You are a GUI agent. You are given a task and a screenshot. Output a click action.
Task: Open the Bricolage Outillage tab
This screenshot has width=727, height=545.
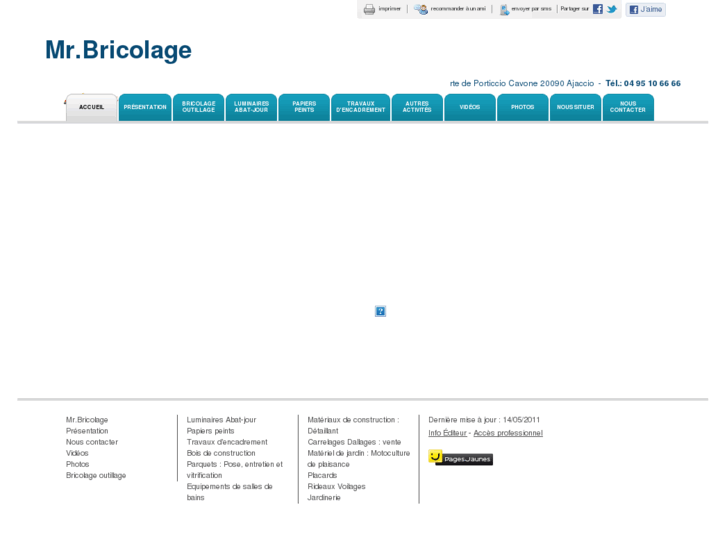(x=198, y=108)
